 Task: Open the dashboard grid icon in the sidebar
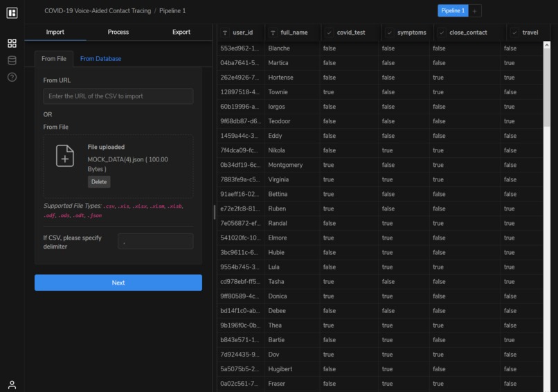(12, 43)
